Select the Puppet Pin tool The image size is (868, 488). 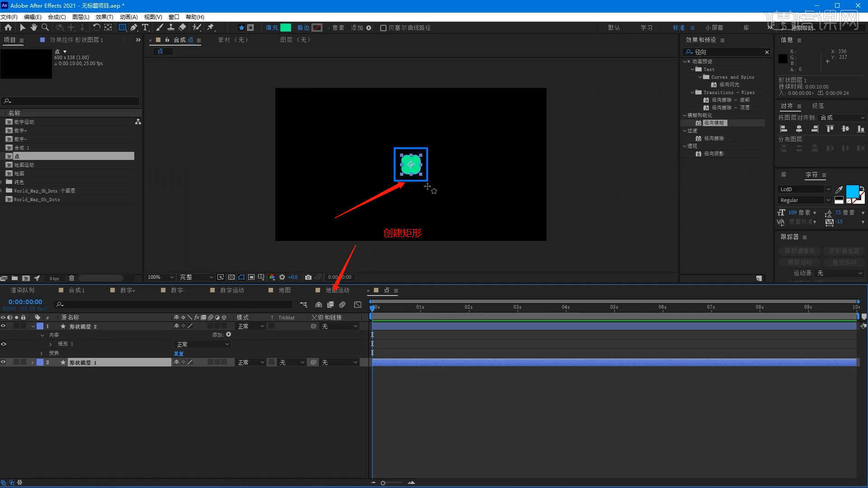pos(211,28)
